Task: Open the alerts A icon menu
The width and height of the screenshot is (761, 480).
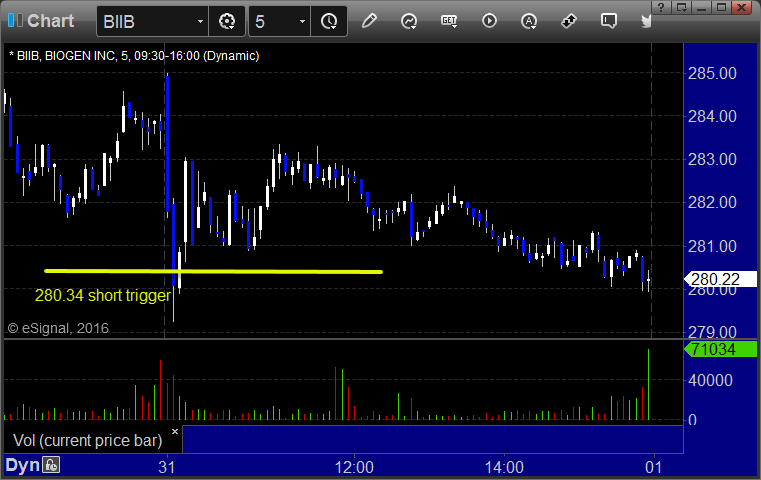Action: pyautogui.click(x=529, y=21)
